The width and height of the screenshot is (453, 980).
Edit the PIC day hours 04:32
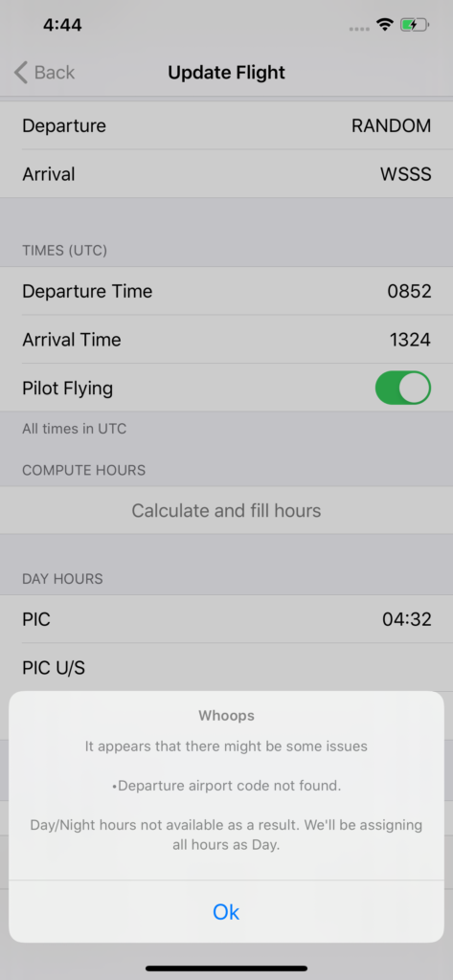pos(407,619)
